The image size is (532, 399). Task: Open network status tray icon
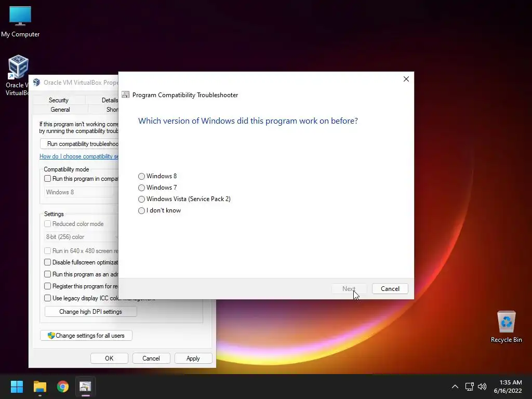click(x=470, y=387)
